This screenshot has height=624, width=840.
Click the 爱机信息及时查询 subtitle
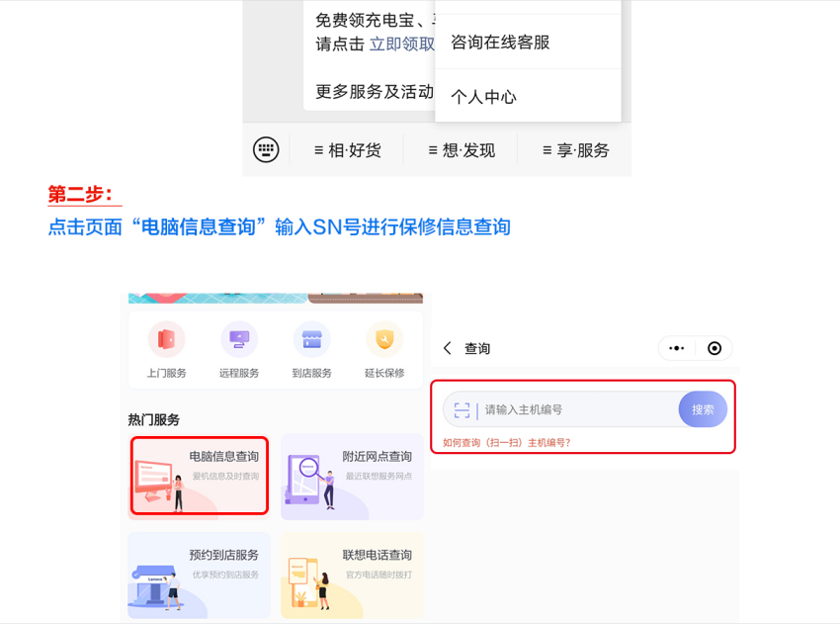pyautogui.click(x=225, y=476)
